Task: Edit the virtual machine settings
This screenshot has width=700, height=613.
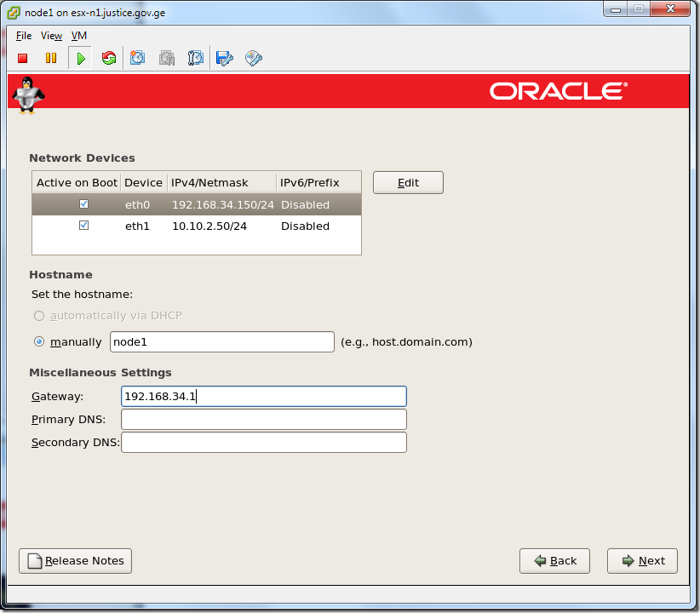Action: click(x=223, y=58)
